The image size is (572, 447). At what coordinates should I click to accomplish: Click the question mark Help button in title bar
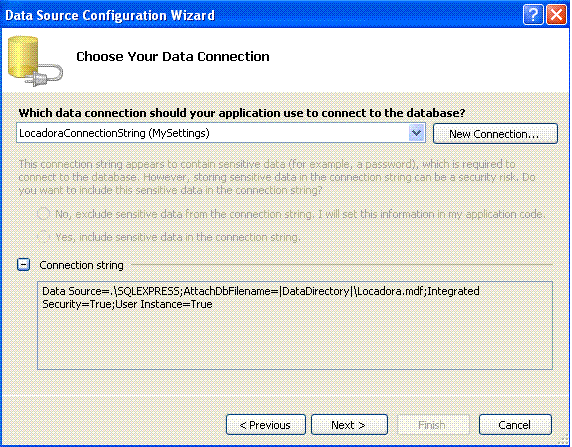[533, 15]
